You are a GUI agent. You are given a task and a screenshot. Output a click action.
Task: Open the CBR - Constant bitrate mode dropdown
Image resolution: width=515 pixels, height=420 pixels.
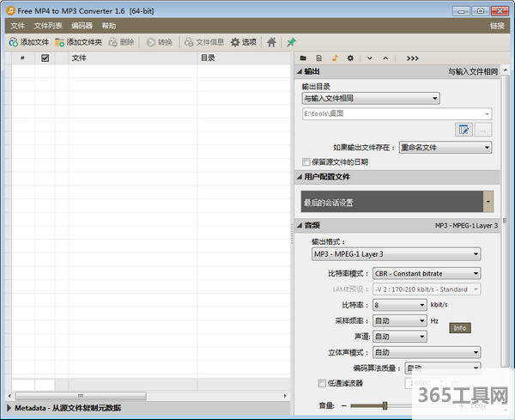[x=427, y=273]
